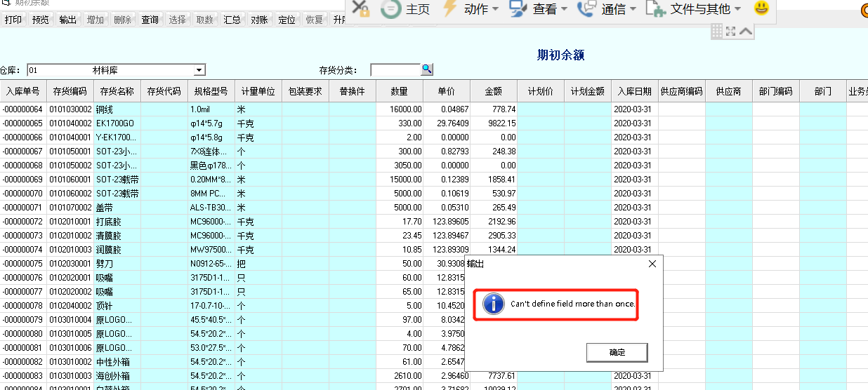The height and width of the screenshot is (390, 868).
Task: Click the unit price cell 29.76409
Action: [x=447, y=123]
